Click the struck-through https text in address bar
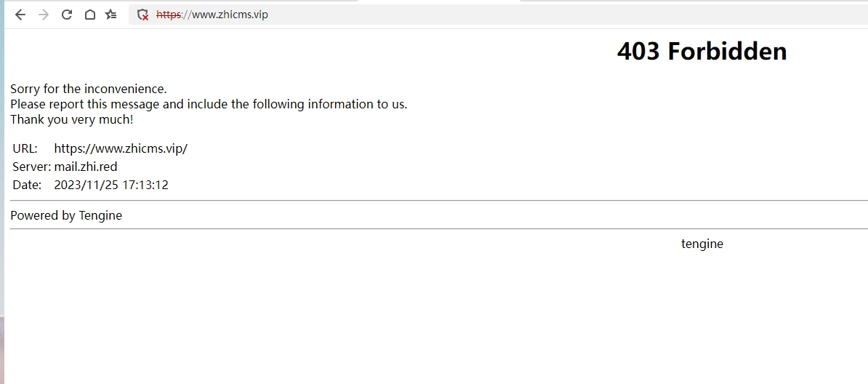Image resolution: width=868 pixels, height=384 pixels. [x=168, y=15]
